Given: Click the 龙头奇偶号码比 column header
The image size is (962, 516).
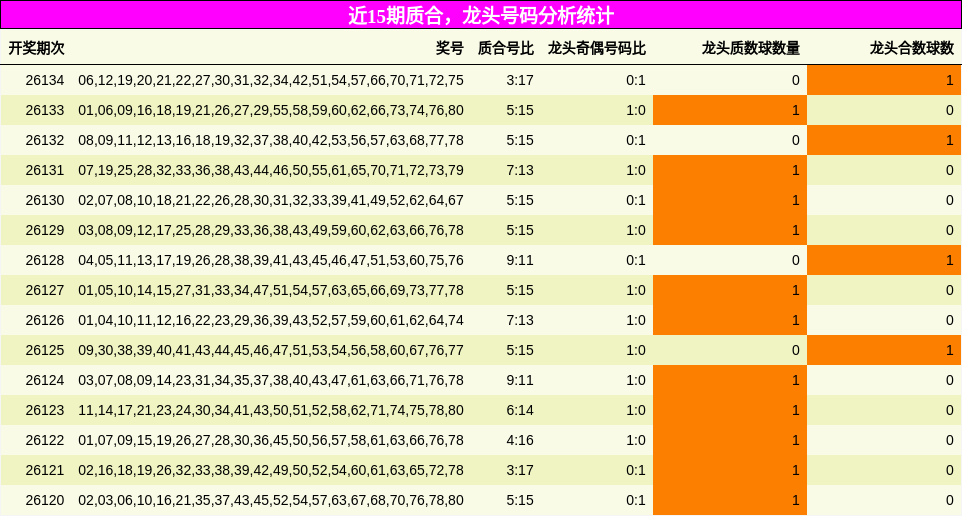Looking at the screenshot, I should (x=596, y=48).
